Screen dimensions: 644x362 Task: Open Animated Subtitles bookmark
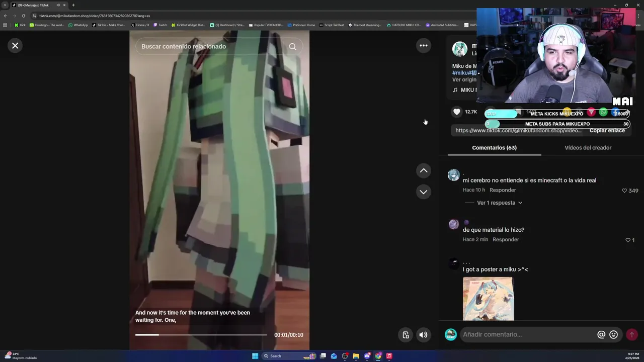(x=442, y=25)
